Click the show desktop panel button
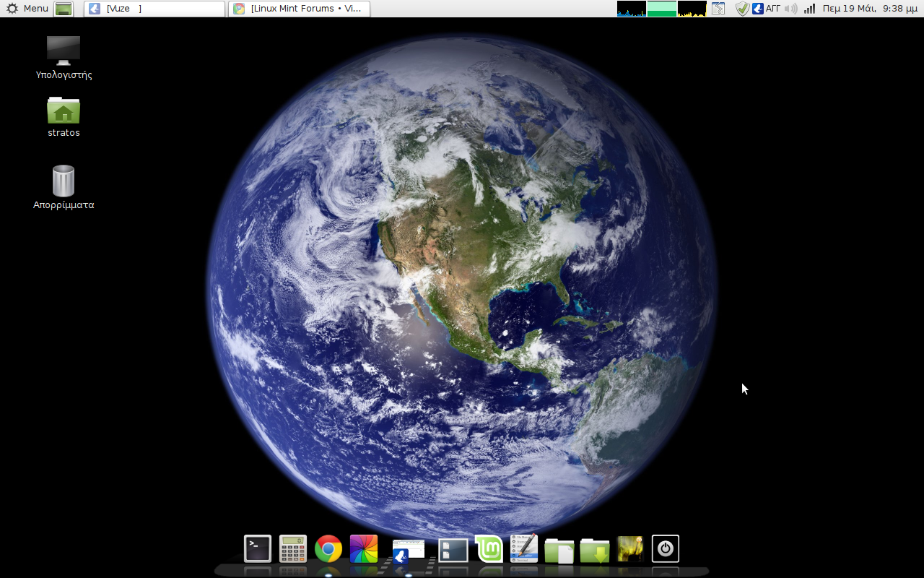This screenshot has height=578, width=924. (64, 9)
